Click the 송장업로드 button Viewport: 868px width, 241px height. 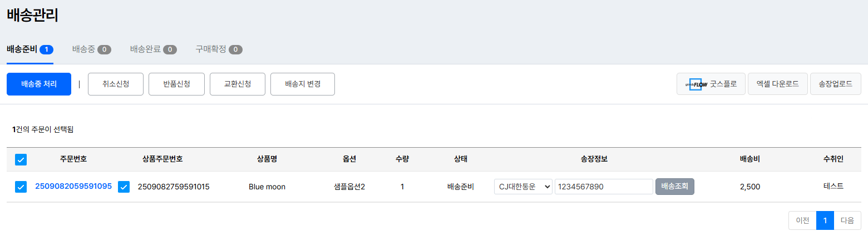pyautogui.click(x=835, y=84)
